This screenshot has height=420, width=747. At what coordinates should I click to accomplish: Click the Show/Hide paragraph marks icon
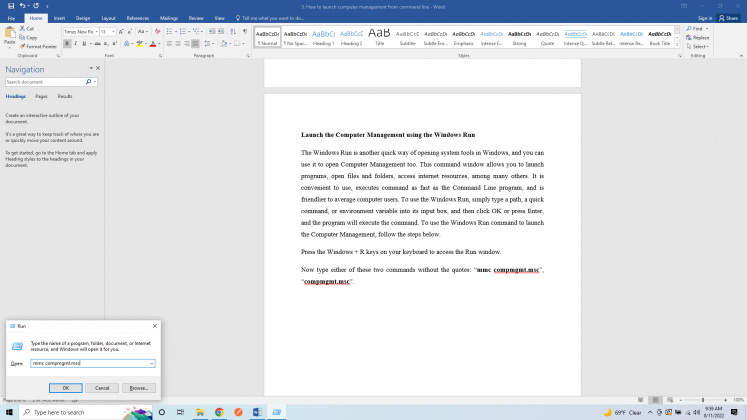pos(243,32)
